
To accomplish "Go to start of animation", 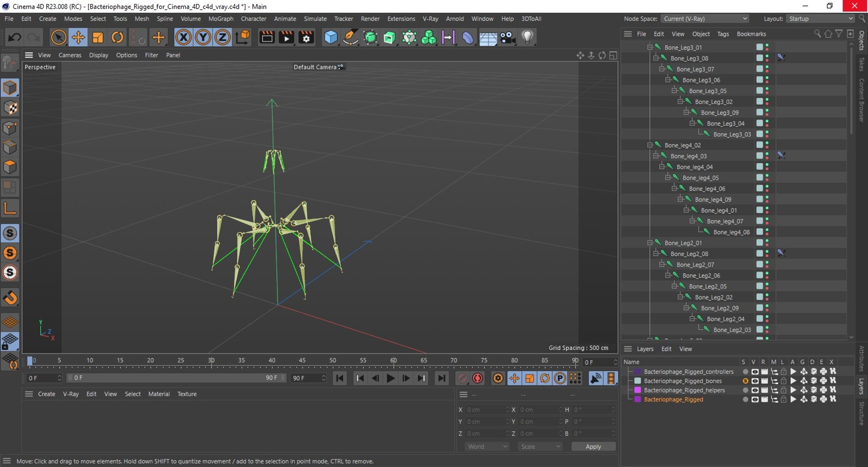I will click(x=340, y=378).
